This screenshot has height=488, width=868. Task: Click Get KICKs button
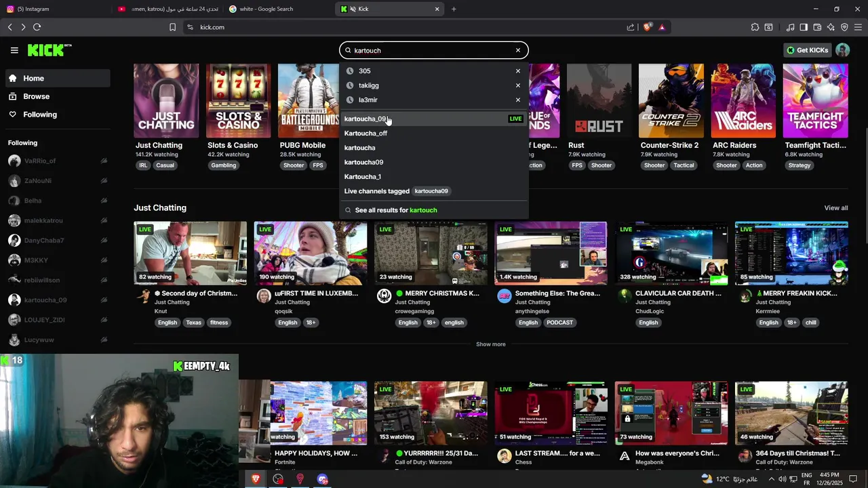(x=807, y=50)
